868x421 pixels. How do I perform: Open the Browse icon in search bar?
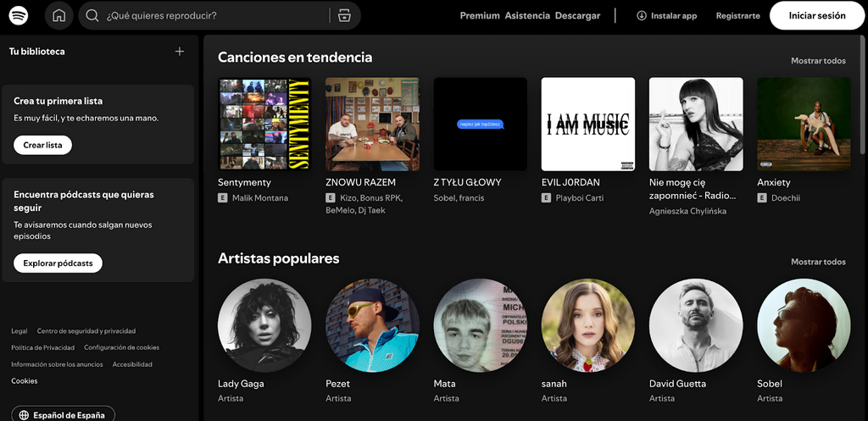click(x=343, y=16)
